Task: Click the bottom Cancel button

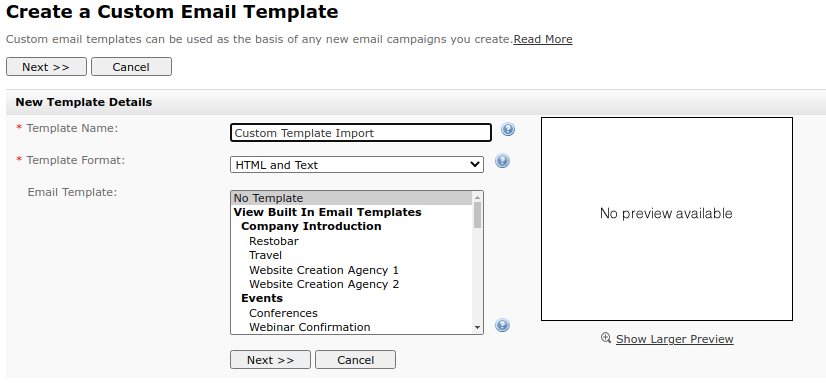Action: [x=355, y=360]
